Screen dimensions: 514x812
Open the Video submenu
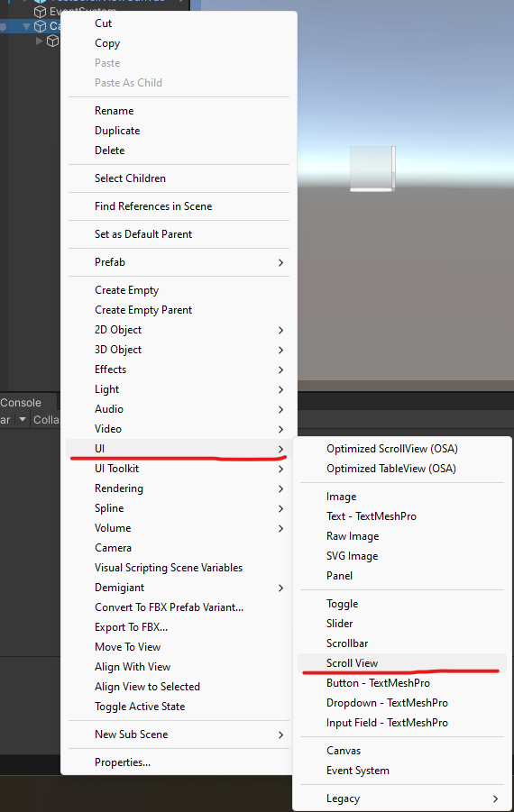pyautogui.click(x=179, y=429)
